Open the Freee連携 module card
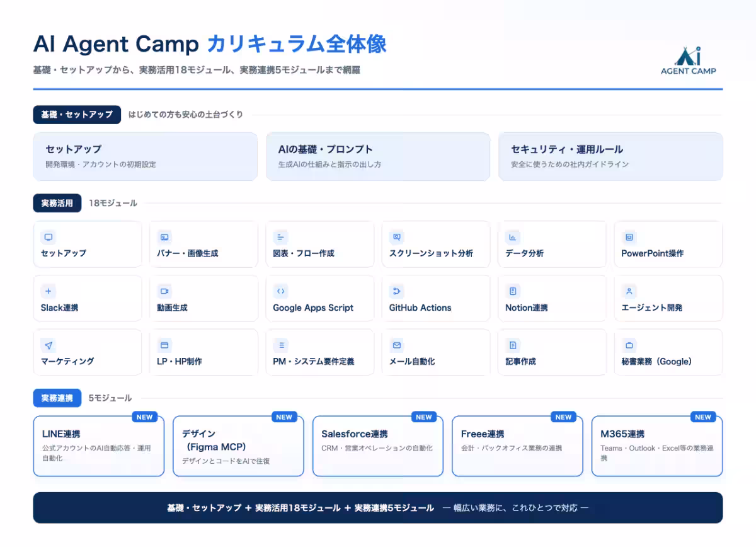 (517, 446)
